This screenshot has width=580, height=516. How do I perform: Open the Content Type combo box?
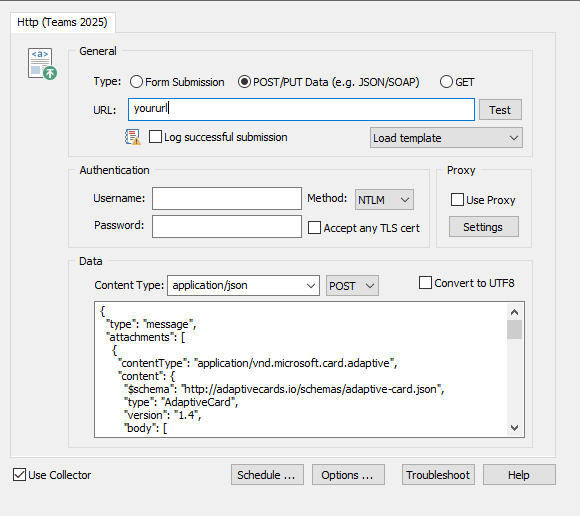click(x=243, y=285)
